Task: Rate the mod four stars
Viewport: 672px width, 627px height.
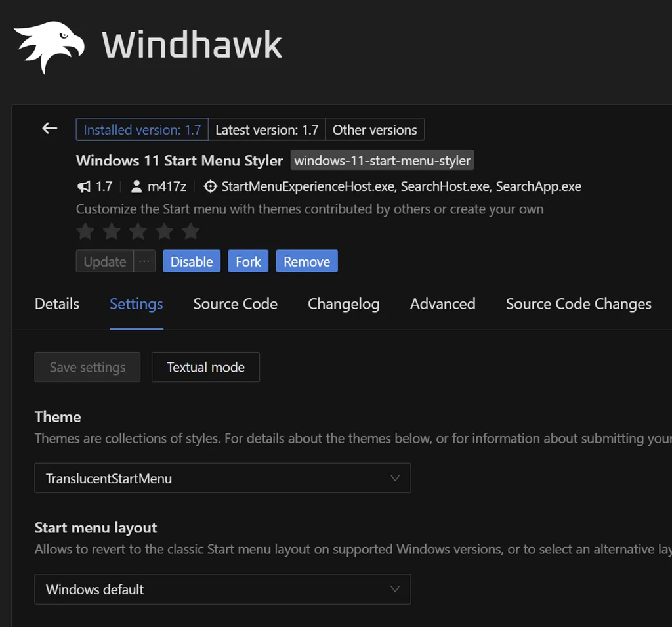Action: point(165,232)
